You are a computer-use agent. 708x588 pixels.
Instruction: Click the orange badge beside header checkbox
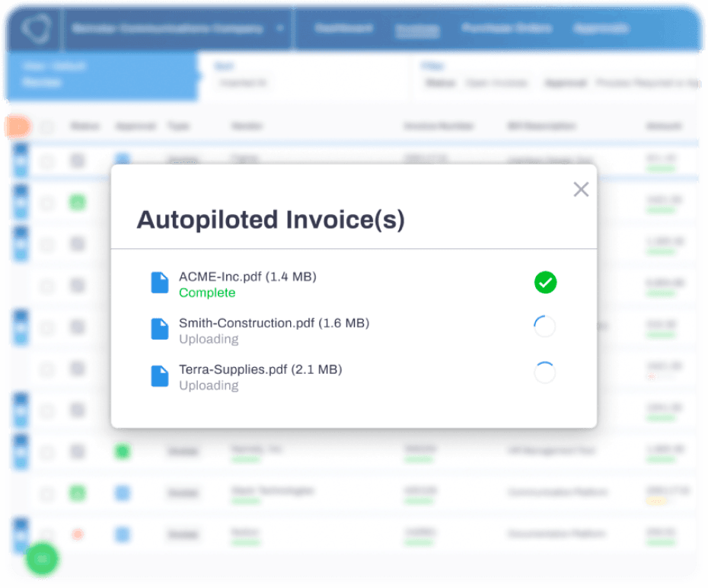pos(17,126)
